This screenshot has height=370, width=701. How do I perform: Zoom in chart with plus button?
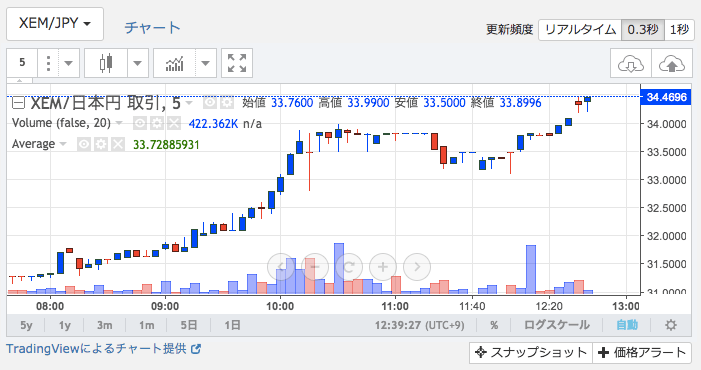[x=383, y=267]
